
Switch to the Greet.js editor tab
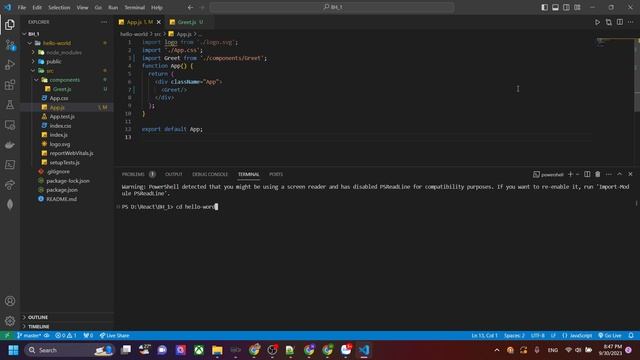(x=187, y=22)
